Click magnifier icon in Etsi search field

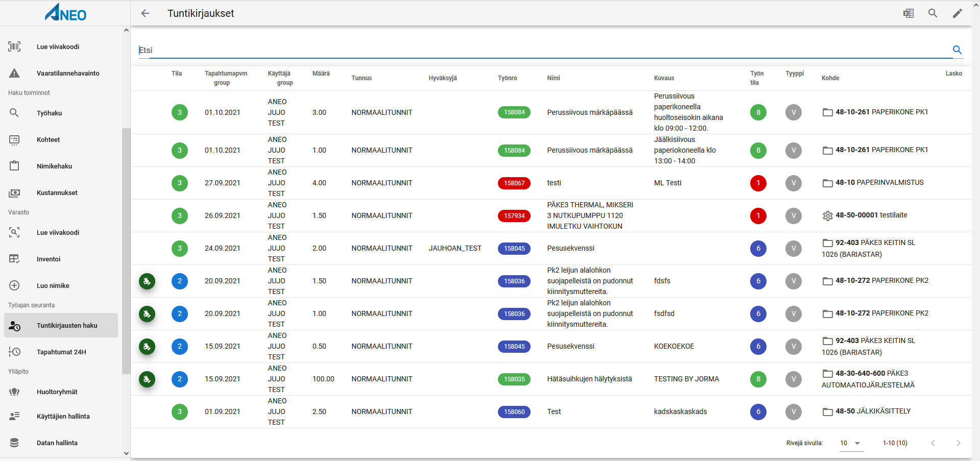pos(958,50)
